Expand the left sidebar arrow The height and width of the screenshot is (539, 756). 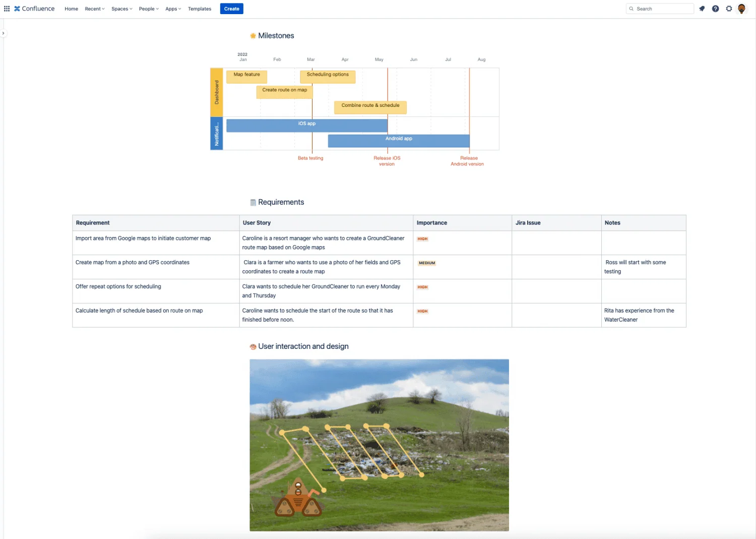(x=3, y=33)
